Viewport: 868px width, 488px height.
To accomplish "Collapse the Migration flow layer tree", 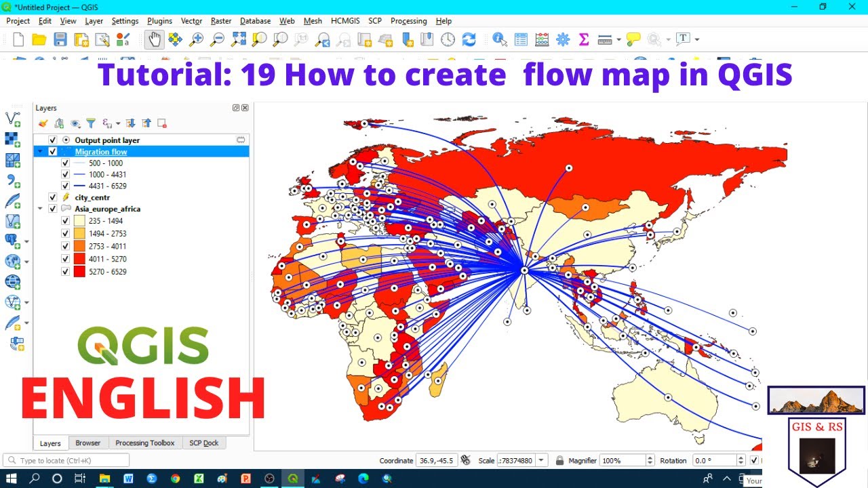I will tap(40, 152).
